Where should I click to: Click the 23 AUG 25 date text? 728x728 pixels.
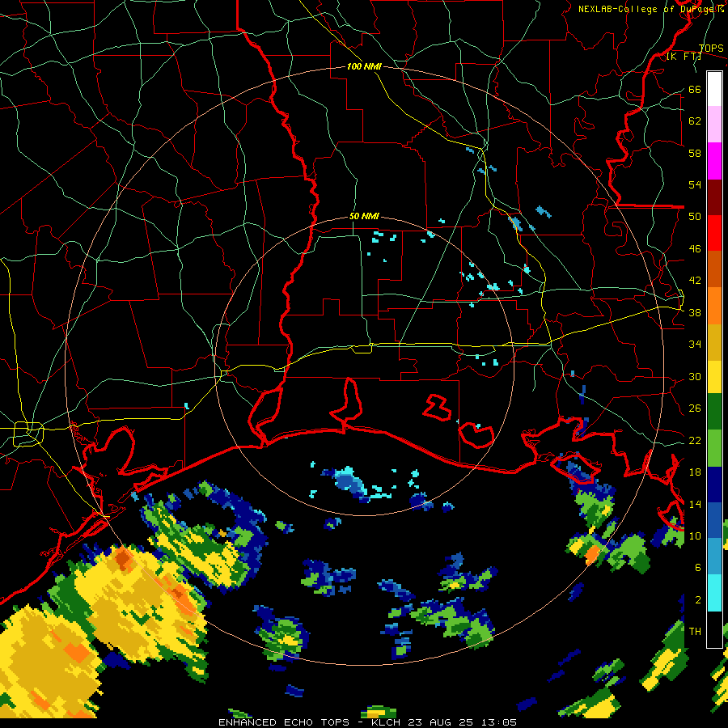tap(440, 722)
